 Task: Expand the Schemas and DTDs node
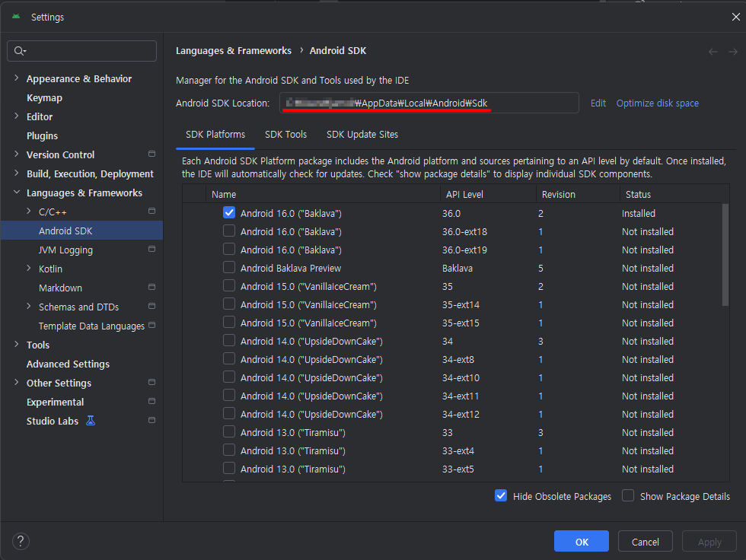click(x=29, y=306)
